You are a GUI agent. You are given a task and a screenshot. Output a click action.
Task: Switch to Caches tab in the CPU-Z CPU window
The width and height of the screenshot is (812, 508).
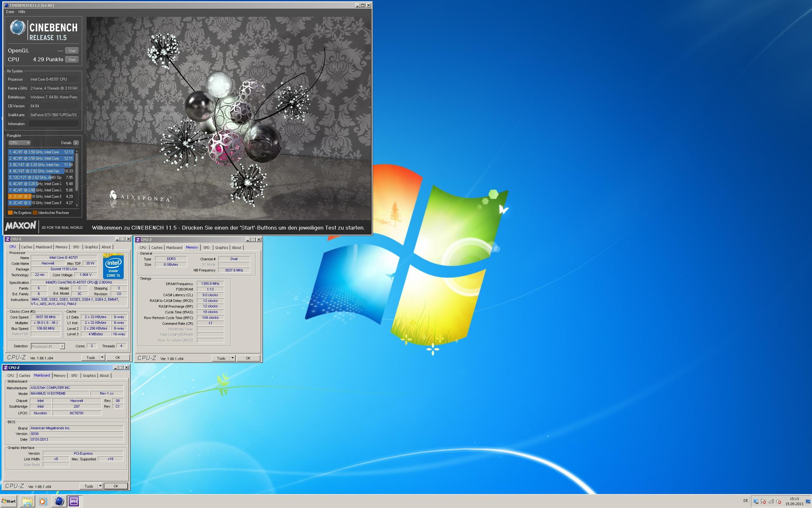pyautogui.click(x=27, y=247)
